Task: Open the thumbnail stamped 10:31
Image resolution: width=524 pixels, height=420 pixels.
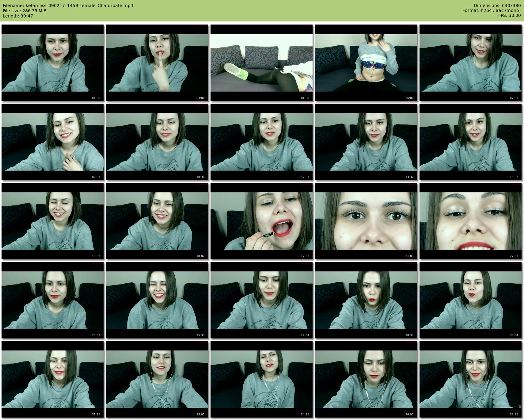Action: 157,142
